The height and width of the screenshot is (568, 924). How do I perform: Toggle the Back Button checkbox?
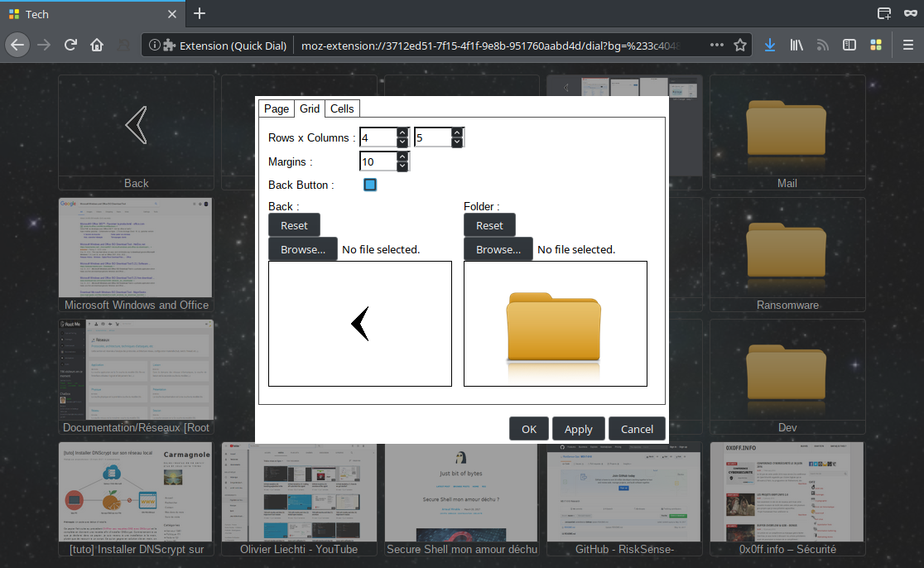[370, 185]
